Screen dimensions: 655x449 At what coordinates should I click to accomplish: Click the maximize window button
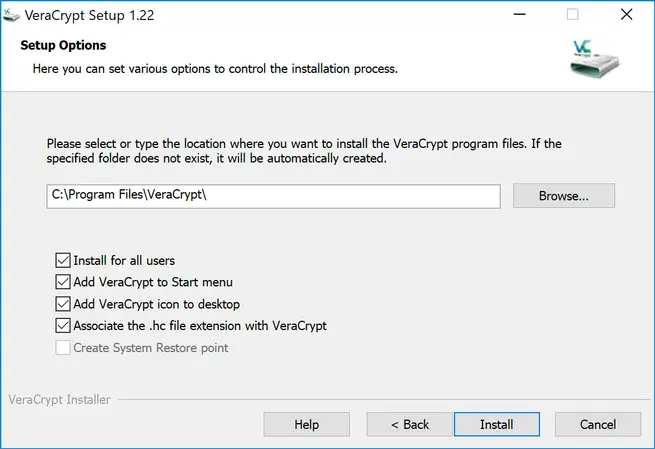pyautogui.click(x=572, y=15)
